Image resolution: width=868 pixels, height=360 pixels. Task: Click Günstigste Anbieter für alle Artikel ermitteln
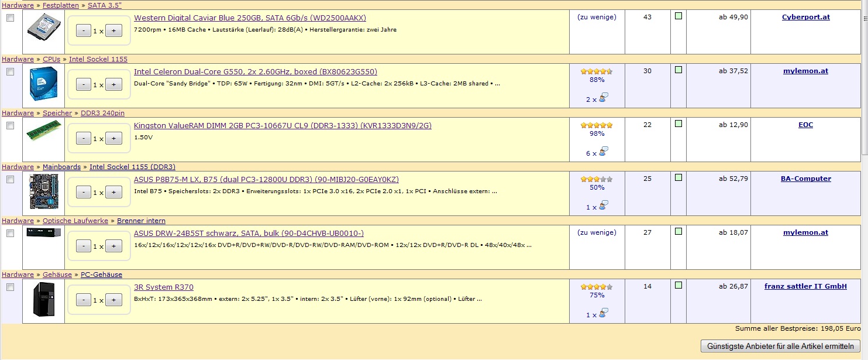780,346
